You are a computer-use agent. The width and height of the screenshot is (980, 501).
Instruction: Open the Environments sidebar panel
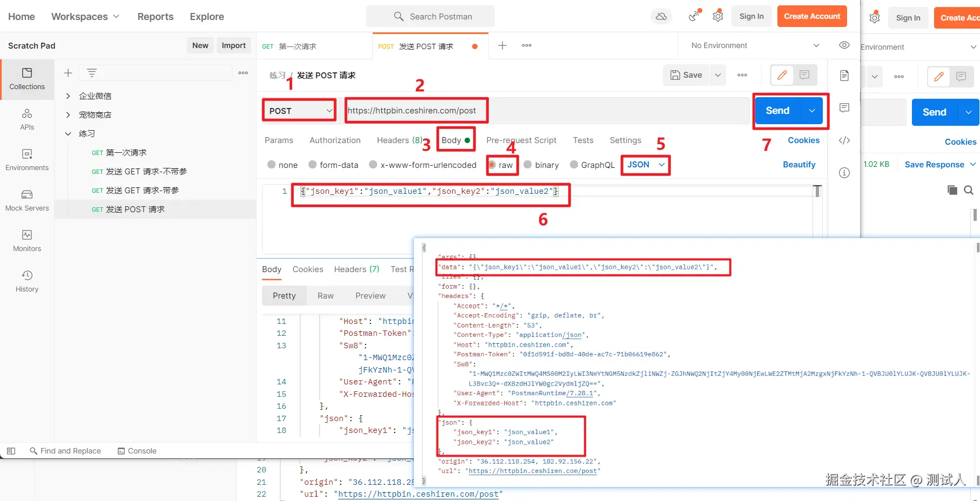[x=27, y=160]
